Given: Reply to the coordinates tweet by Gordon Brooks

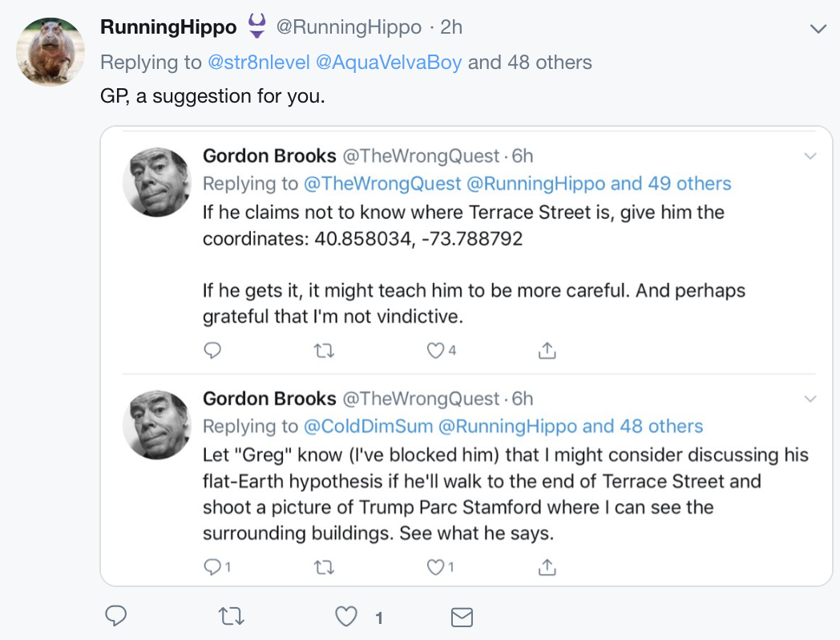Looking at the screenshot, I should pos(212,350).
